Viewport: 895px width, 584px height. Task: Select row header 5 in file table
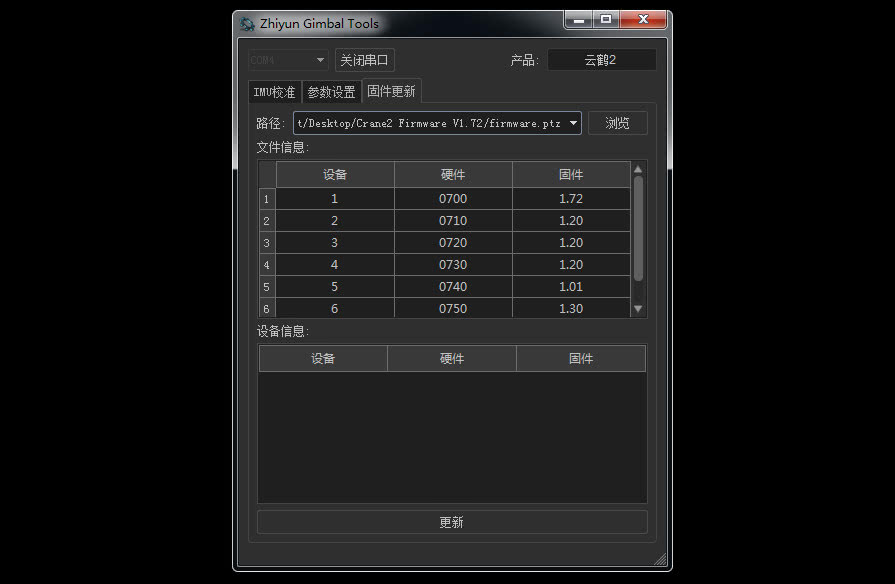coord(267,287)
